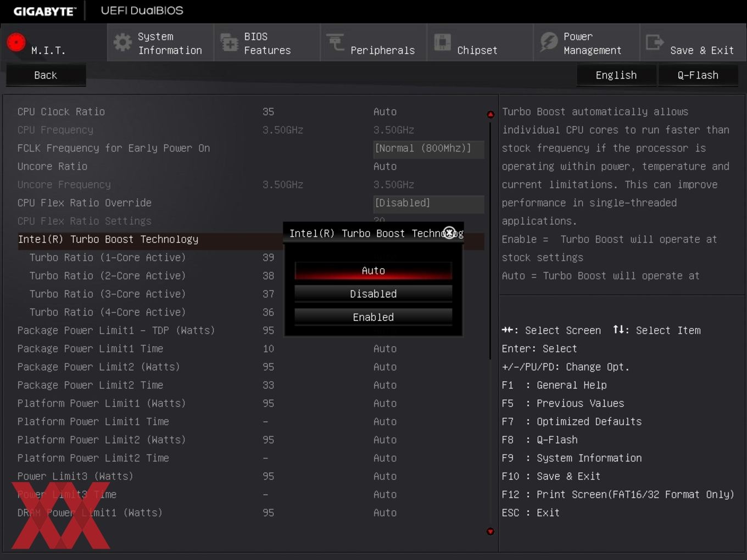
Task: Select the Package Power Limit1 Time Auto value
Action: click(385, 349)
